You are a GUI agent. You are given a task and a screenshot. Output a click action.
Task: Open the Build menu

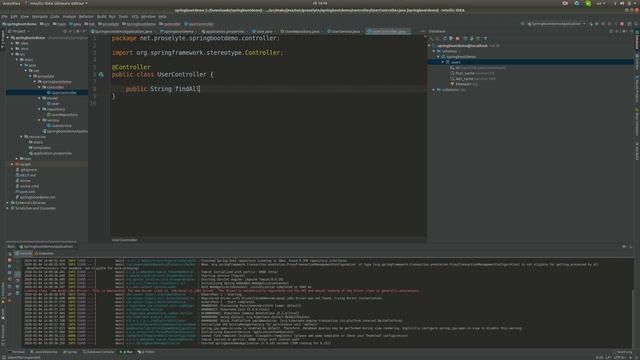click(102, 17)
